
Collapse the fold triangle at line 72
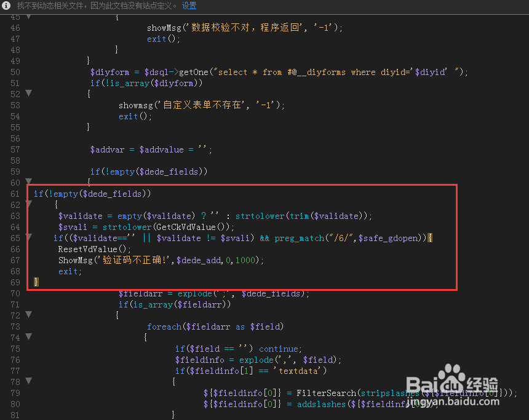click(29, 314)
